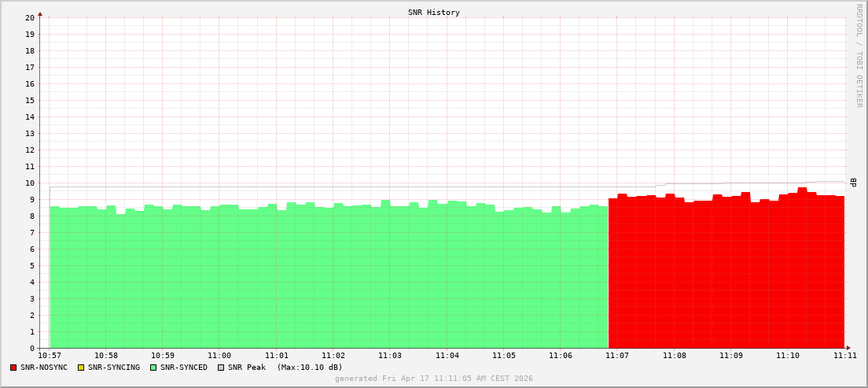Image resolution: width=868 pixels, height=388 pixels.
Task: Click the dB unit label on right
Action: (x=854, y=183)
